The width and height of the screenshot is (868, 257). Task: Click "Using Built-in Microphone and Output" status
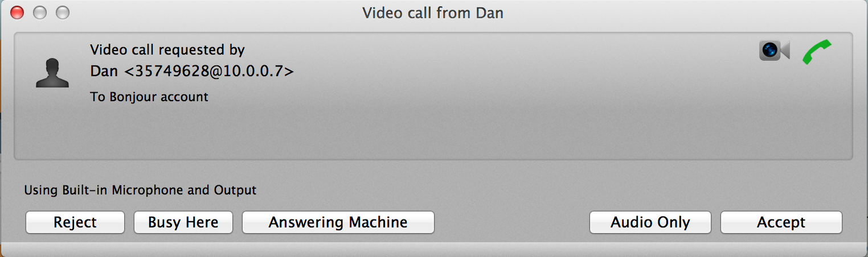point(140,190)
